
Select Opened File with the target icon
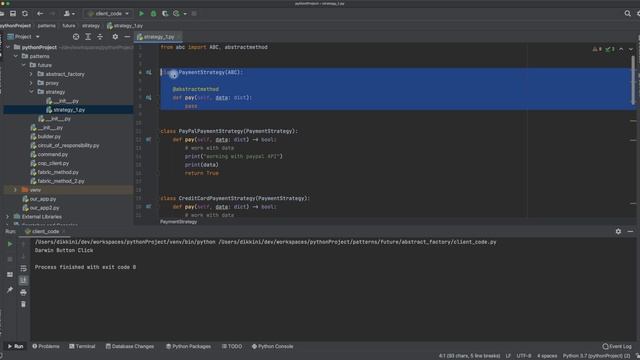76,37
